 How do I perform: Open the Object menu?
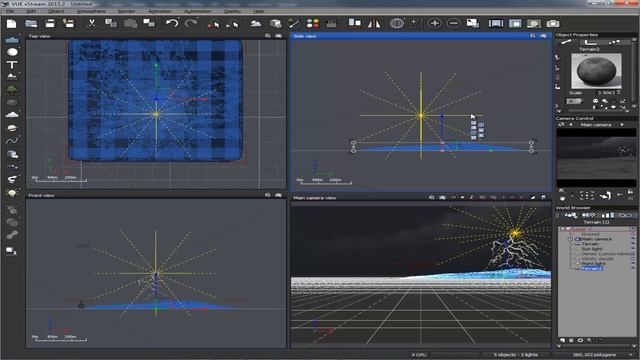point(56,11)
